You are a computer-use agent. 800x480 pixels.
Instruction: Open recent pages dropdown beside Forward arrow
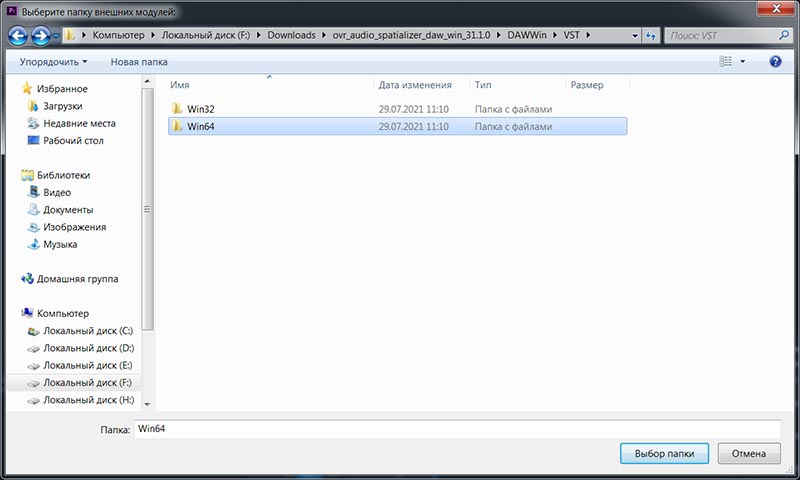tap(56, 36)
